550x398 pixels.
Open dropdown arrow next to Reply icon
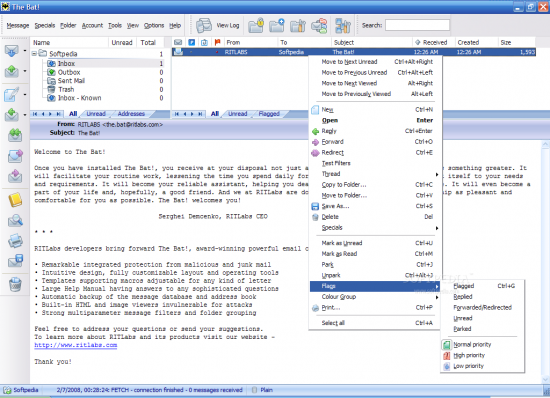25,115
